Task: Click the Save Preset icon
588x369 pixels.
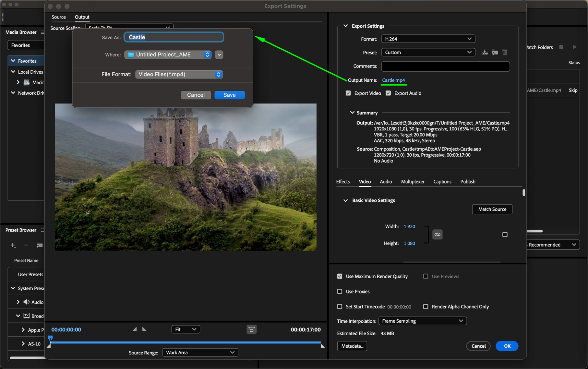Action: [x=484, y=52]
